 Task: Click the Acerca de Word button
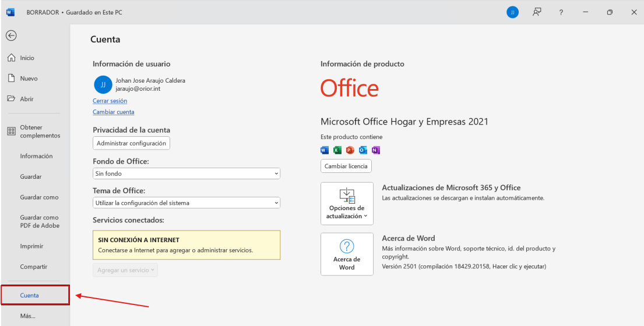(347, 254)
